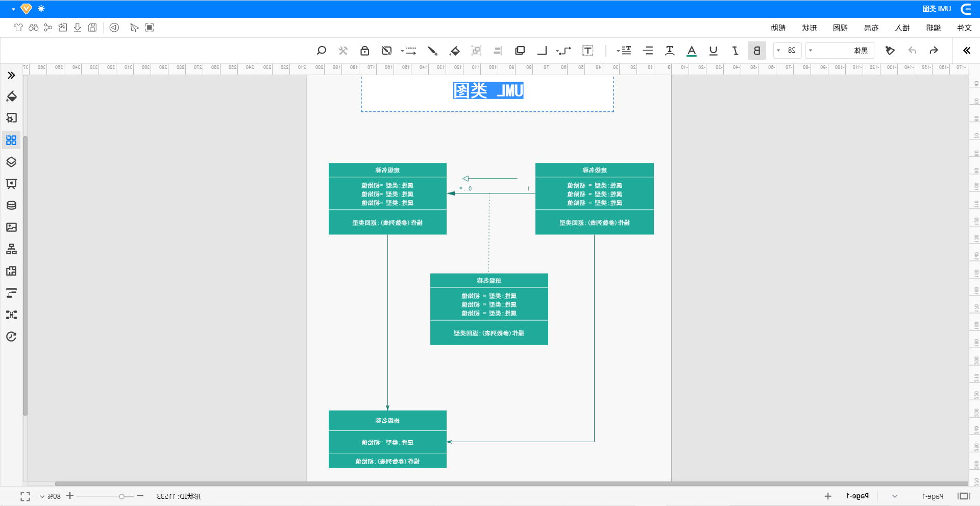This screenshot has width=980, height=506.
Task: Click the zoom in plus button
Action: pyautogui.click(x=70, y=496)
